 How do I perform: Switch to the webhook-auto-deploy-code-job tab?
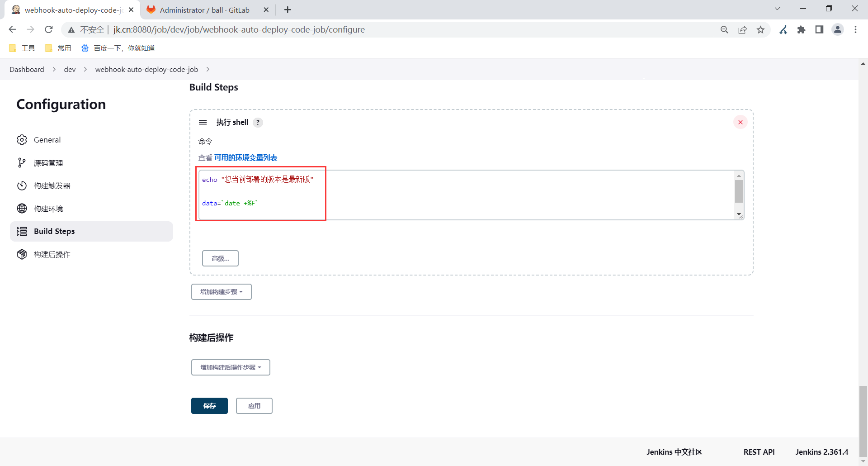point(72,10)
